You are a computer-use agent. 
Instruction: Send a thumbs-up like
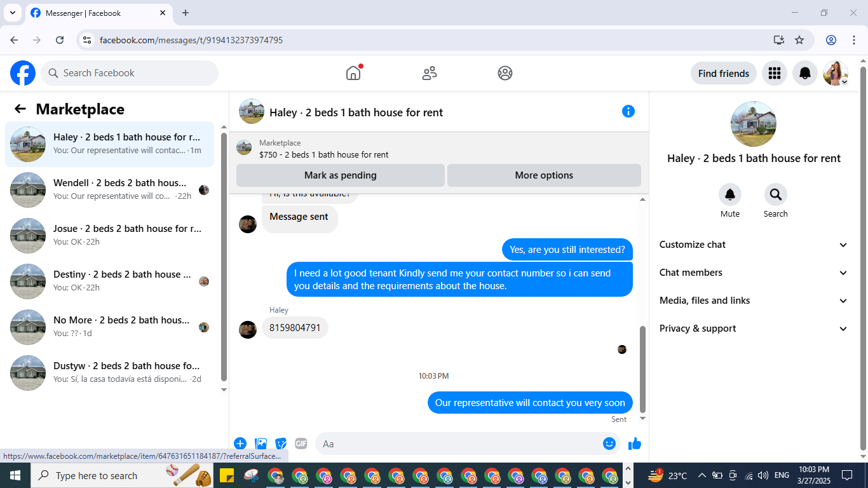[x=635, y=444]
